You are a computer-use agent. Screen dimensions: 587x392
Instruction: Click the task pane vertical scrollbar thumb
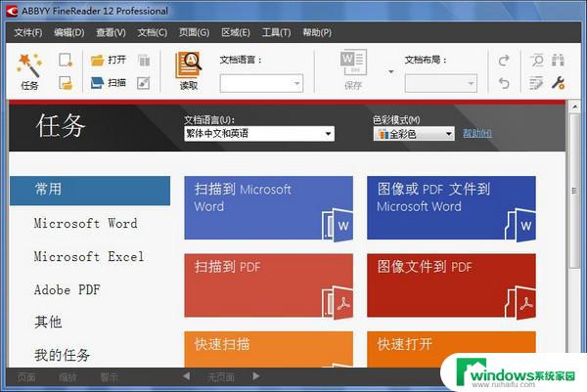tap(574, 191)
